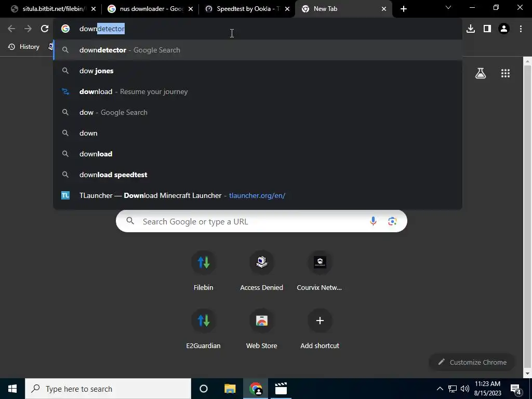Image resolution: width=532 pixels, height=399 pixels.
Task: Click the Chrome icon on the taskbar
Action: click(x=256, y=389)
